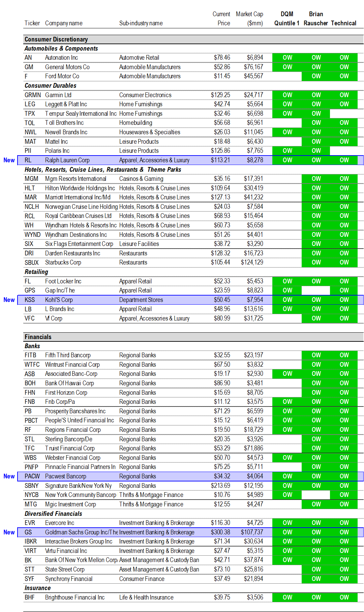The height and width of the screenshot is (612, 364).
Task: Click the "New" label beside the PACW row
Action: (x=9, y=476)
